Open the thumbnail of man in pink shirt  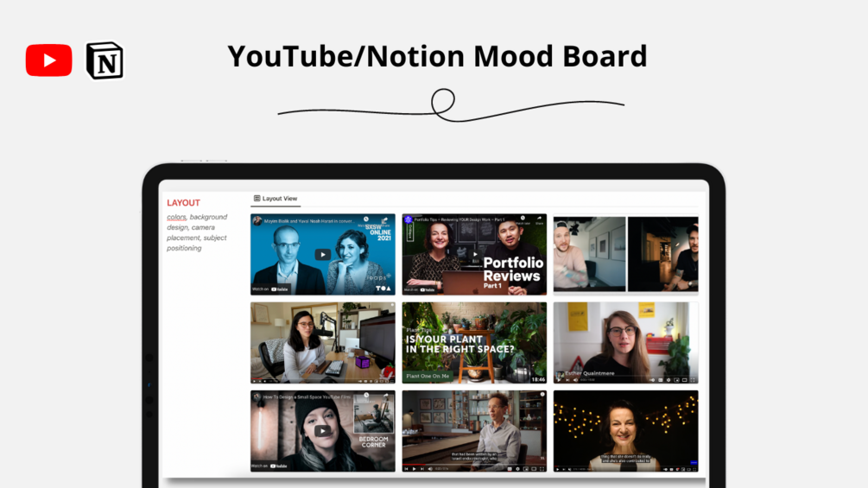[590, 254]
